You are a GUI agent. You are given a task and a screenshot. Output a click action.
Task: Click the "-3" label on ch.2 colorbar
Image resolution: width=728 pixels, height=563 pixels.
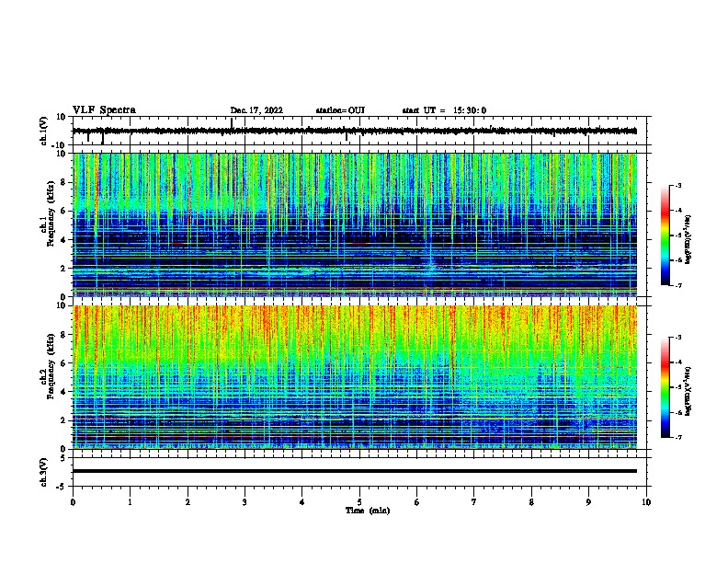coord(677,338)
